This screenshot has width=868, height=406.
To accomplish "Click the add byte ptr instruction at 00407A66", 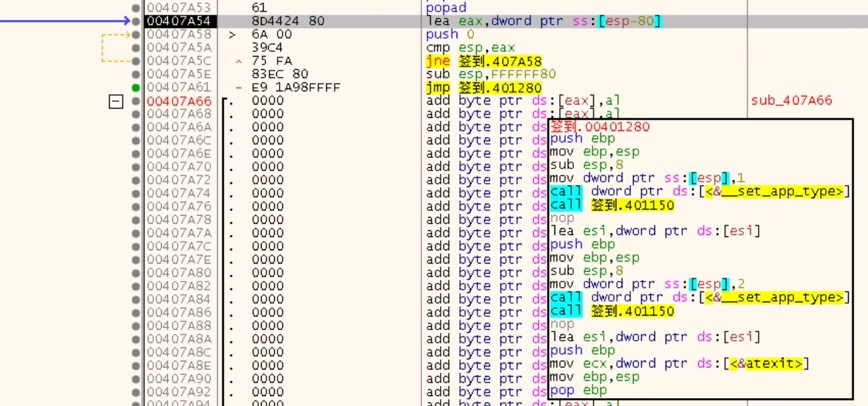I will (x=523, y=101).
